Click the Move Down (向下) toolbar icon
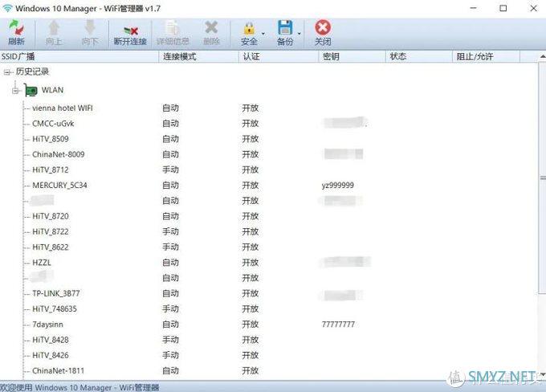 [90, 27]
